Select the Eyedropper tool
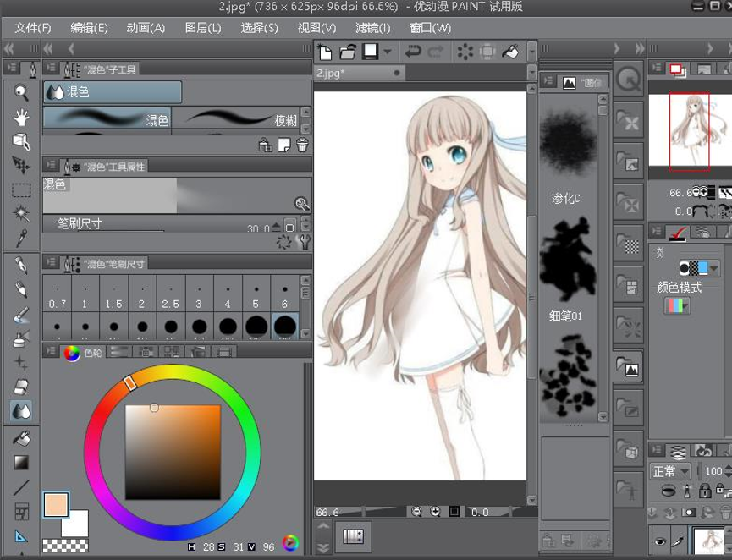This screenshot has width=732, height=560. (21, 238)
